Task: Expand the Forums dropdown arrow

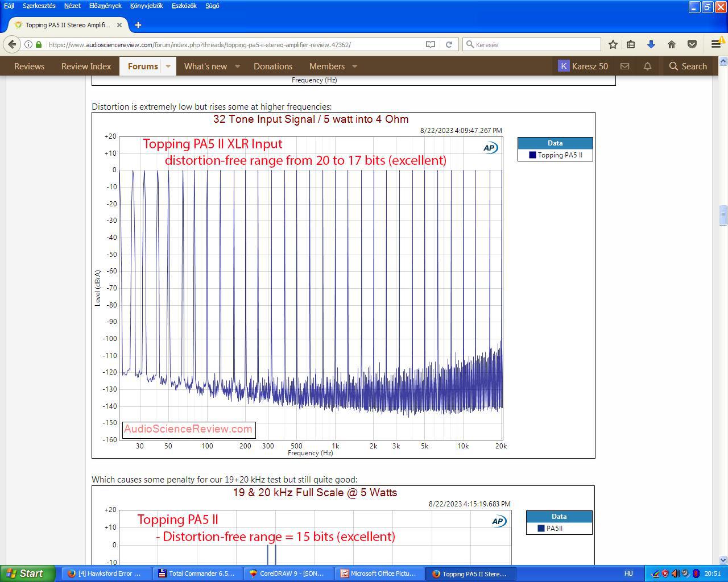Action: pyautogui.click(x=168, y=66)
